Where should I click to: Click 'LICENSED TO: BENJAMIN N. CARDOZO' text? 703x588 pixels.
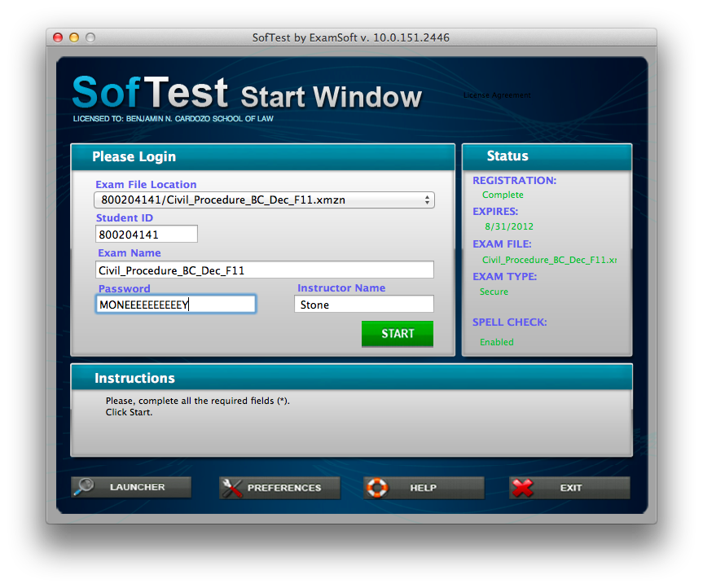pyautogui.click(x=173, y=119)
